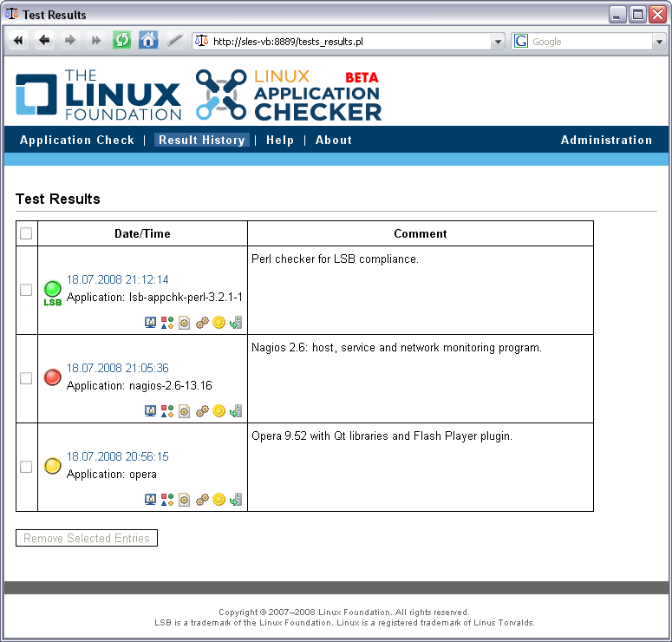Click the Google search input field
The height and width of the screenshot is (642, 672).
click(x=590, y=42)
